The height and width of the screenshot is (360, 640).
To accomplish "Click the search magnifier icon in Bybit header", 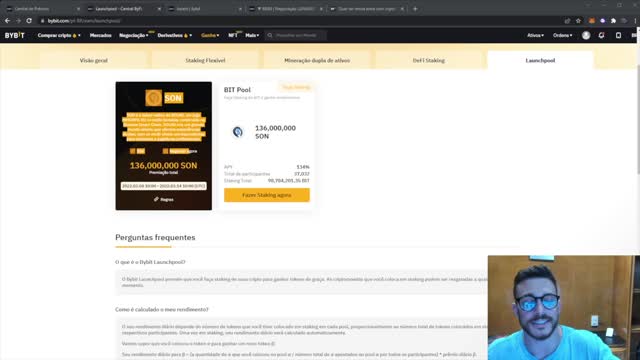I will 270,36.
